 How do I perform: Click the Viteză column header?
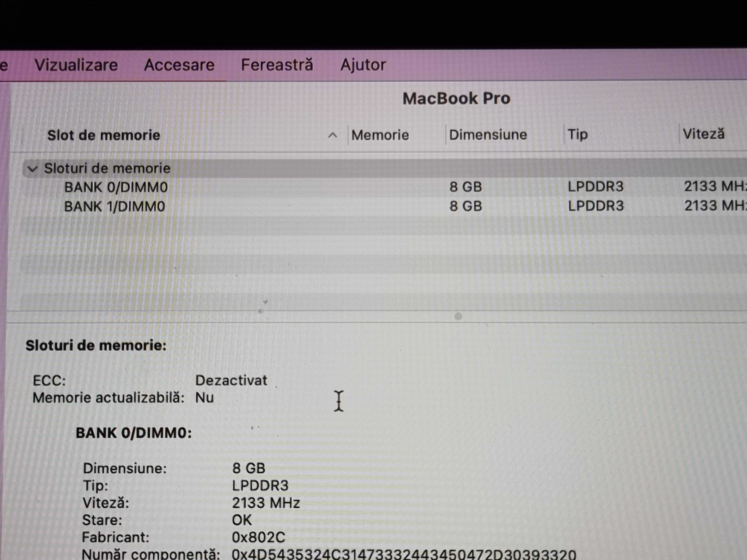[x=704, y=134]
